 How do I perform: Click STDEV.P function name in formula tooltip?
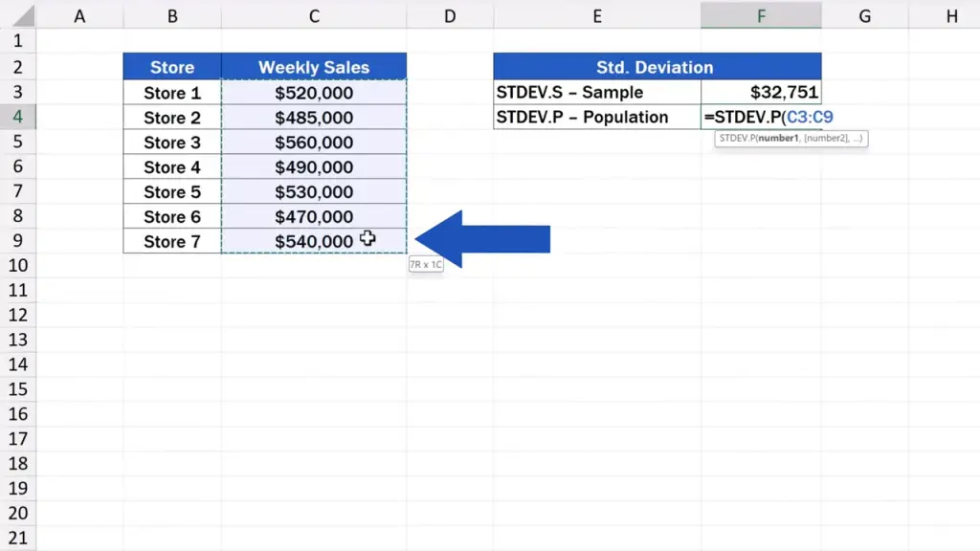tap(737, 139)
